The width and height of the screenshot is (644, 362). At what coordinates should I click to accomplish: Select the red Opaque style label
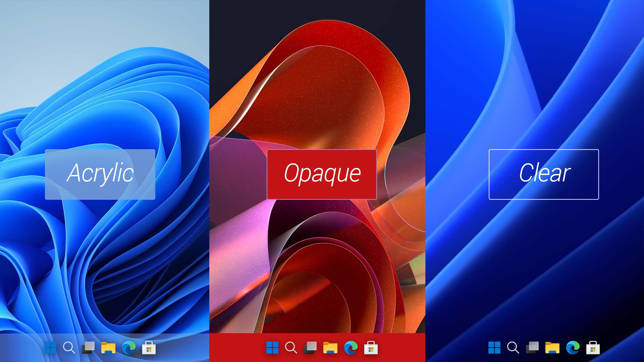coord(322,174)
